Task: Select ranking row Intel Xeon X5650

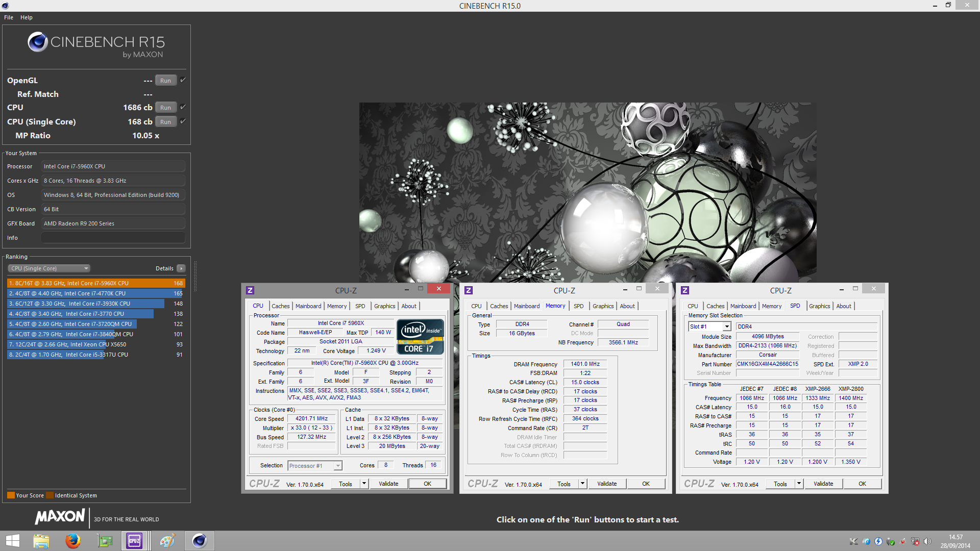Action: (x=96, y=344)
